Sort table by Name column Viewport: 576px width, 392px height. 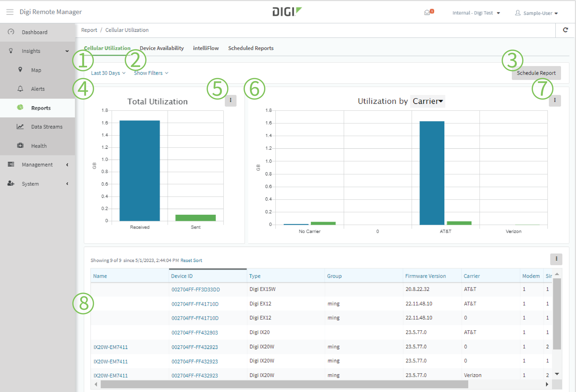pyautogui.click(x=100, y=276)
